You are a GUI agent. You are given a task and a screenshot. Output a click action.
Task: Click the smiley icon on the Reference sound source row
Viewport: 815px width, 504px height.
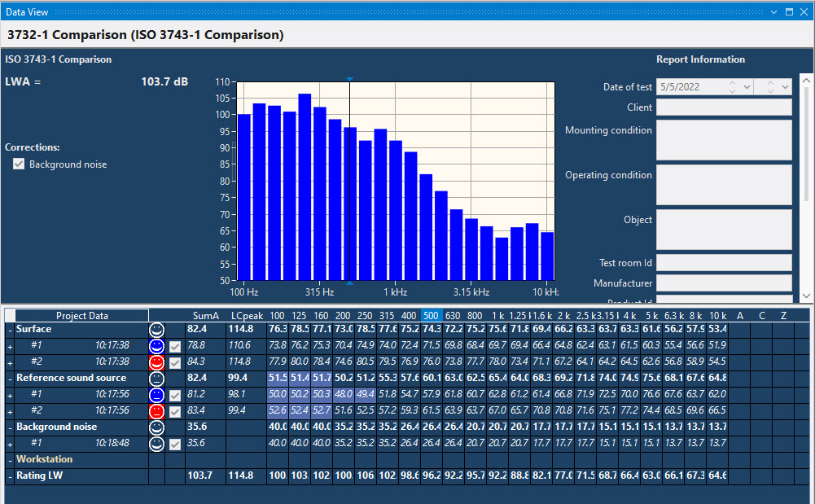click(156, 378)
